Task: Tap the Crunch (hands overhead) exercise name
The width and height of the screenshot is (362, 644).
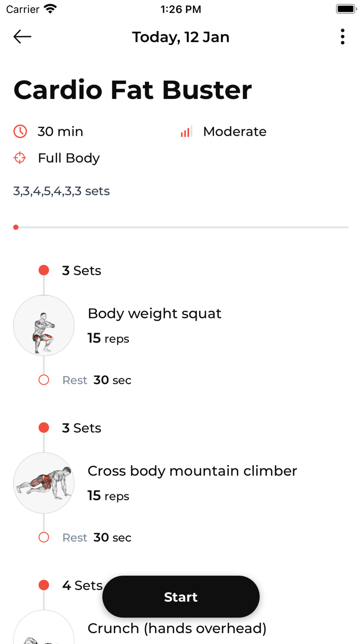Action: coord(177,628)
